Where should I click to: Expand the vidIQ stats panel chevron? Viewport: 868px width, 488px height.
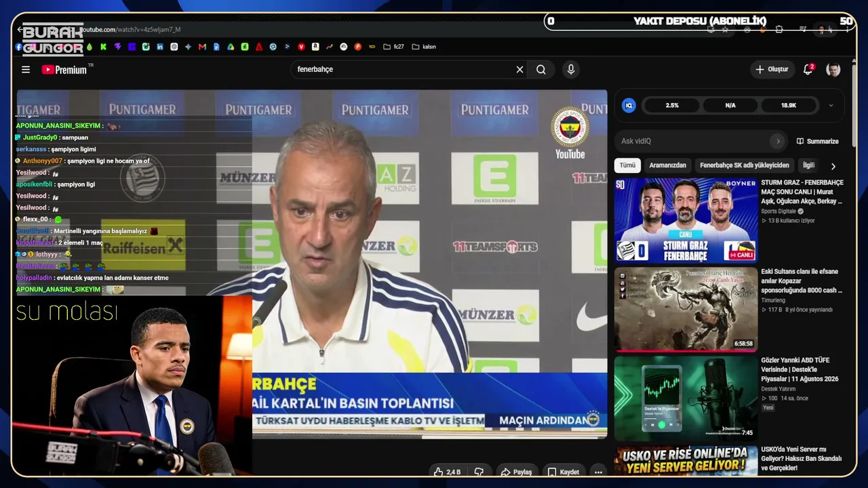tap(831, 105)
